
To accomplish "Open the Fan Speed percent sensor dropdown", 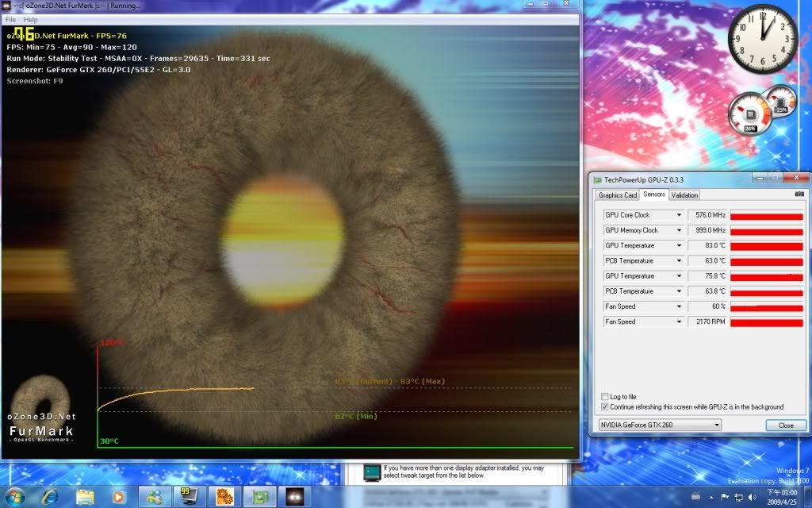I will point(679,307).
